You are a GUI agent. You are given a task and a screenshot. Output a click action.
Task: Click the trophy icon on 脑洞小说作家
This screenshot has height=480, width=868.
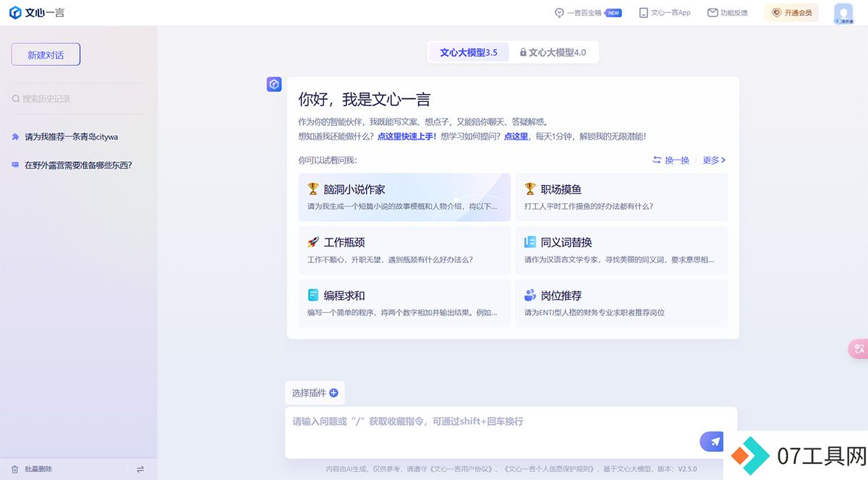[x=313, y=189]
